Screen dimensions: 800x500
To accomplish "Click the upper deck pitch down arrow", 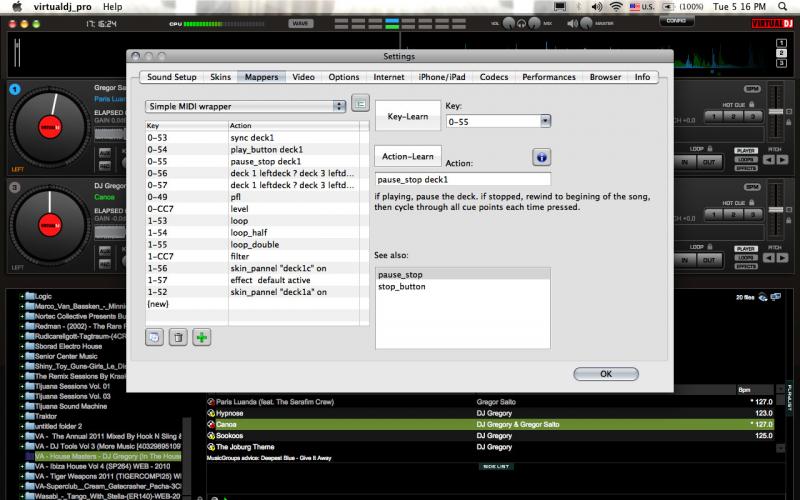I will click(x=769, y=160).
